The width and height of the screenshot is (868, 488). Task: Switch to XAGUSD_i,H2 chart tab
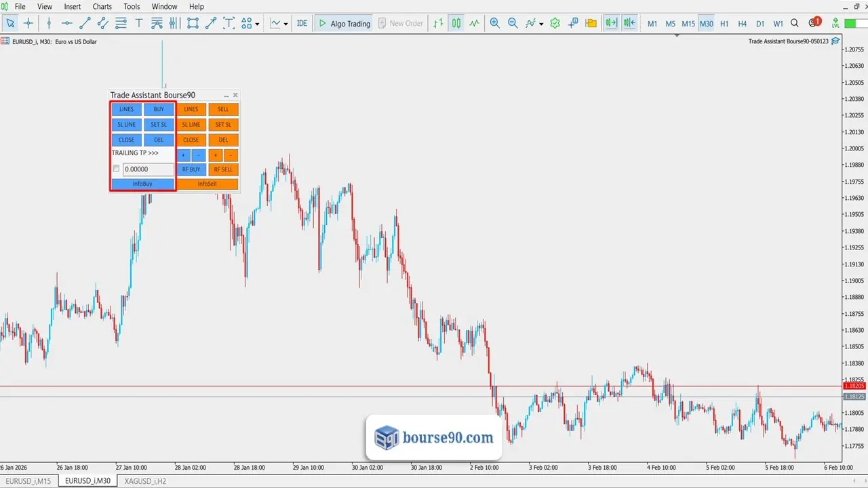144,481
